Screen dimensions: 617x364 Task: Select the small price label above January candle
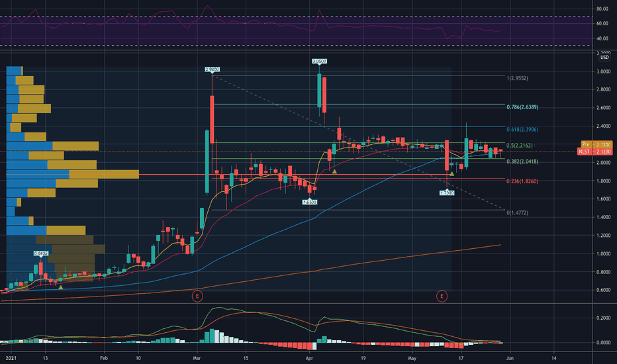click(41, 253)
